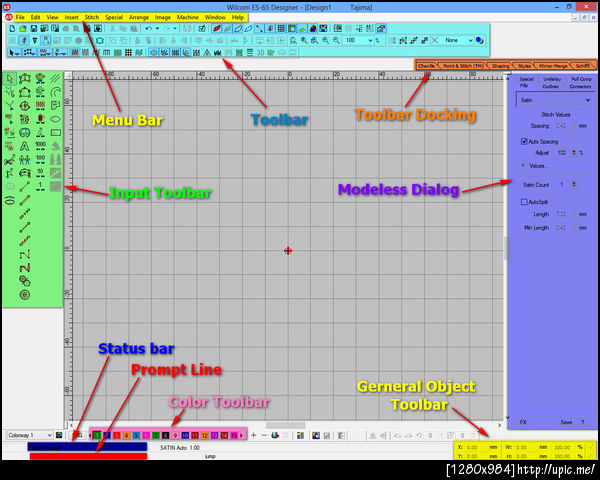Open the zoom percentage 100 dropdown
This screenshot has width=600, height=480.
tap(370, 40)
